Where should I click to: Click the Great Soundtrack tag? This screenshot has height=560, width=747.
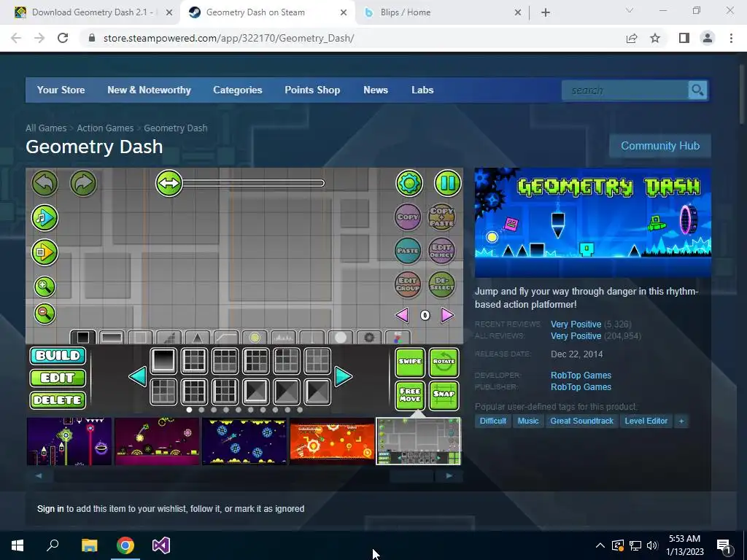tap(581, 421)
